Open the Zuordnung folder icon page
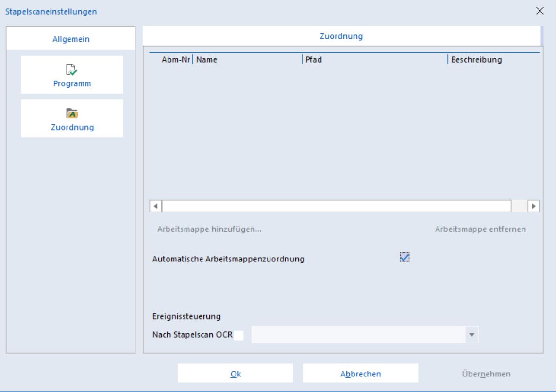The width and height of the screenshot is (556, 392). pos(72,118)
